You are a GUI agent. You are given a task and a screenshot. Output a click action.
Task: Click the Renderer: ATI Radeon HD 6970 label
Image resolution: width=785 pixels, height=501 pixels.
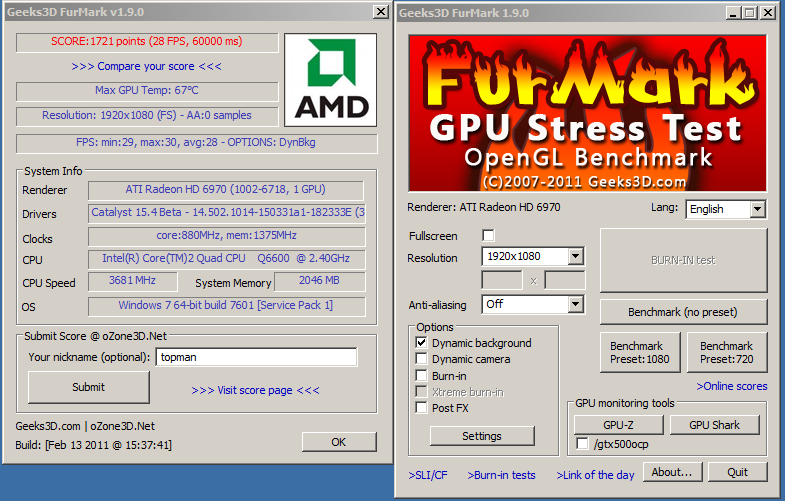coord(484,207)
